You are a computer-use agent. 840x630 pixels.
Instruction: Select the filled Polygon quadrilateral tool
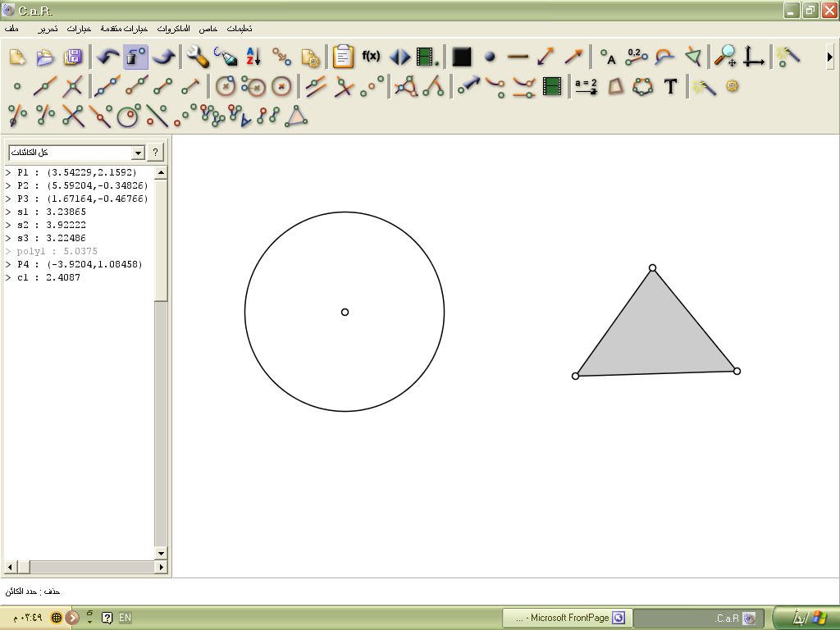point(615,86)
